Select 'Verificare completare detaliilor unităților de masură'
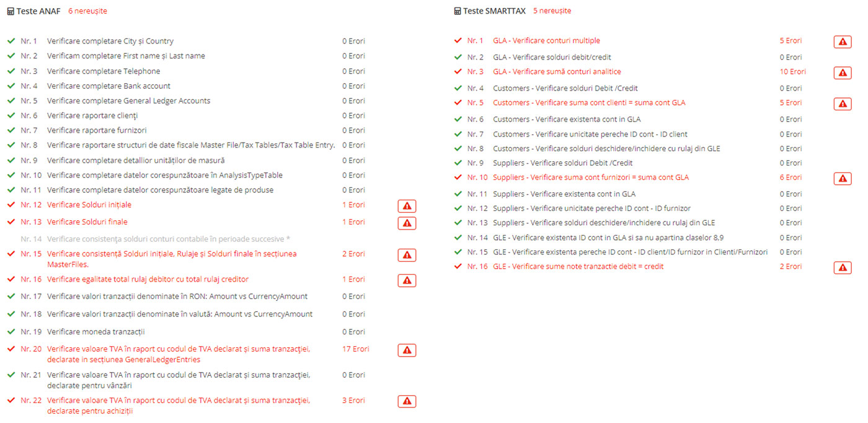The width and height of the screenshot is (868, 423). (x=136, y=160)
